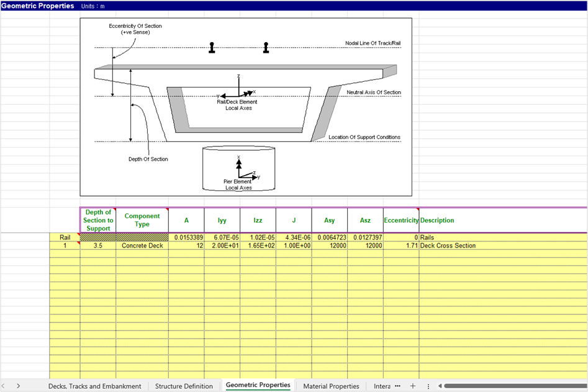Click the Eccentricity value 1.71 cell
The height and width of the screenshot is (392, 588).
(401, 246)
